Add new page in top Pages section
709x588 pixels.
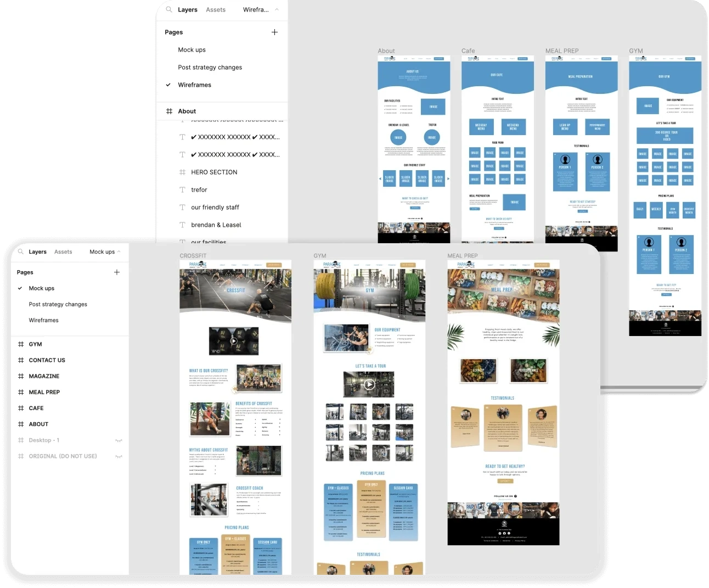pos(274,32)
